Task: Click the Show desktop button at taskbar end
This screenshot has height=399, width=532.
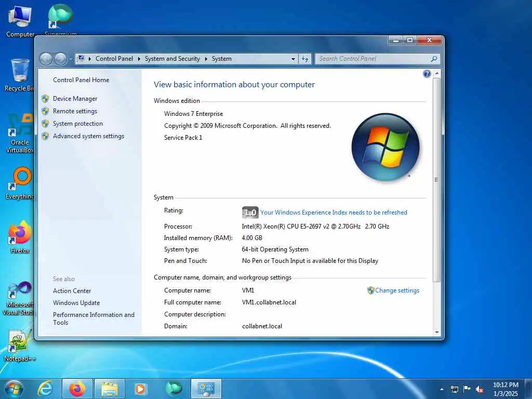Action: pyautogui.click(x=528, y=389)
